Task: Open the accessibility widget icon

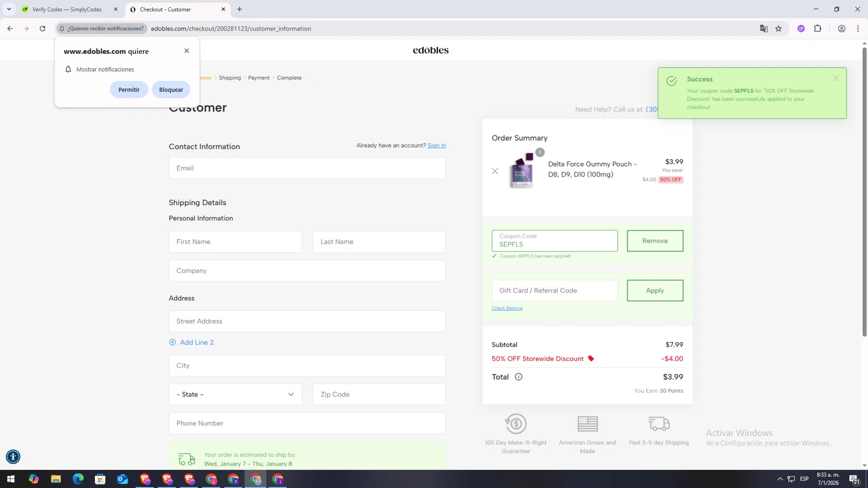Action: click(x=13, y=457)
